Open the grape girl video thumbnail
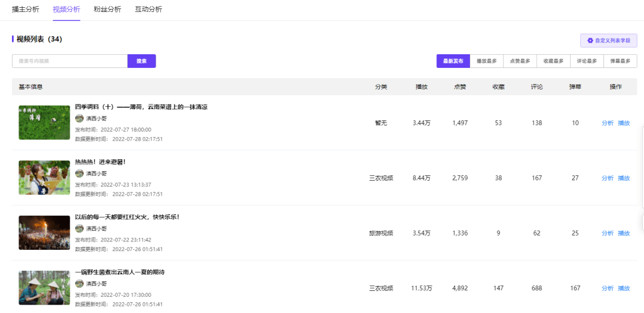Viewport: 644px width, 313px height. point(44,178)
